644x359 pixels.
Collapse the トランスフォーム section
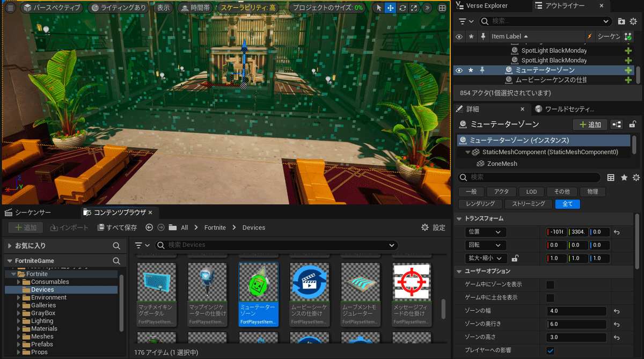click(x=459, y=219)
